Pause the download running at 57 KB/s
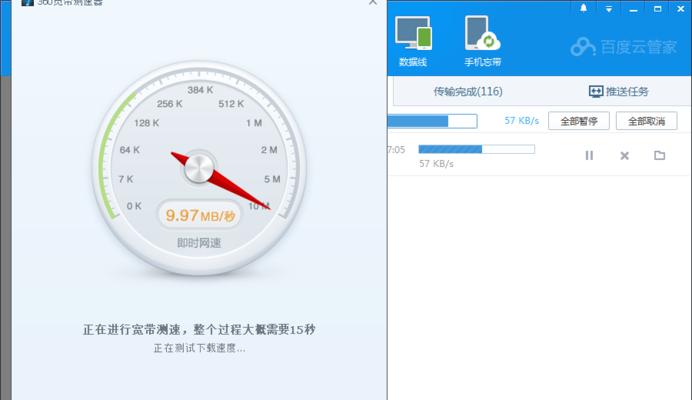Viewport: 692px width, 400px height. coord(589,155)
